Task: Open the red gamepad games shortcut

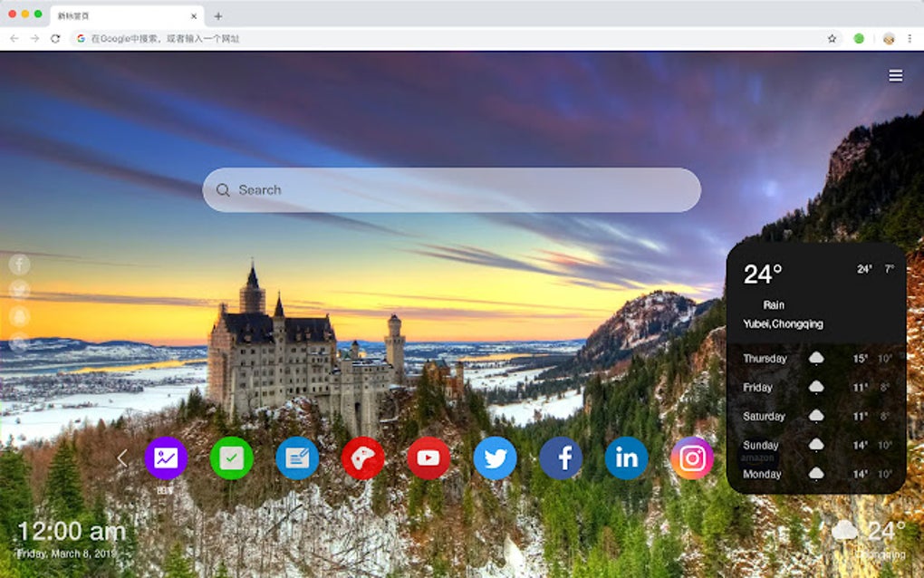Action: click(x=361, y=458)
